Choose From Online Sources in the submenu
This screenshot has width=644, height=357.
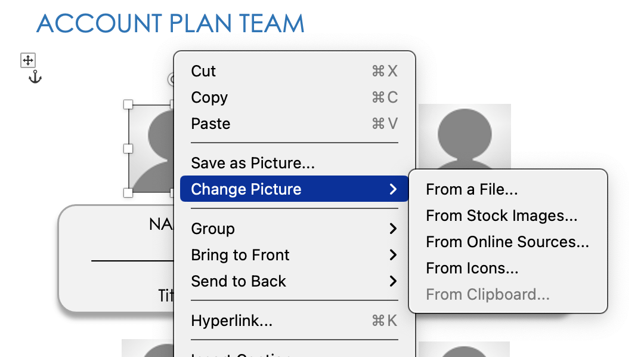tap(507, 242)
